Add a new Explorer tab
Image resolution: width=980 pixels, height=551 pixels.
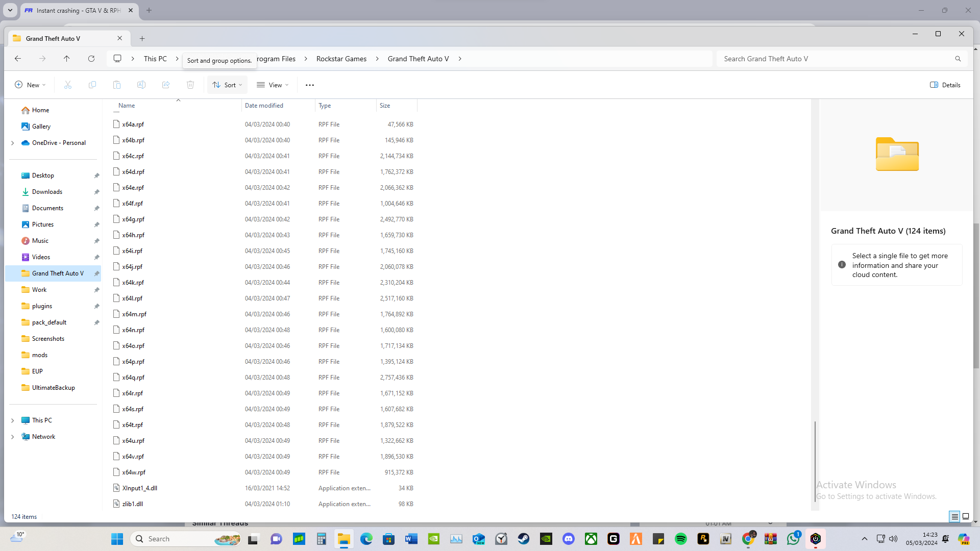coord(142,38)
